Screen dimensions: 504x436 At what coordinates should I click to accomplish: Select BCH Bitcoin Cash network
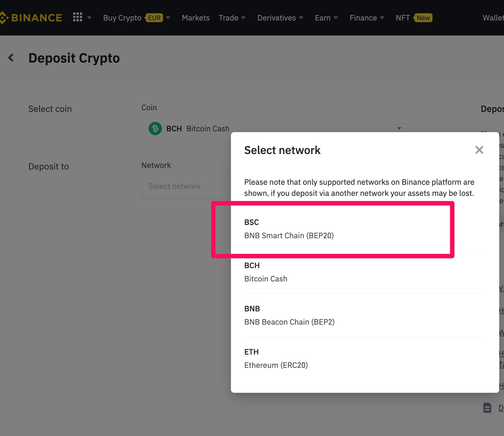tap(365, 272)
